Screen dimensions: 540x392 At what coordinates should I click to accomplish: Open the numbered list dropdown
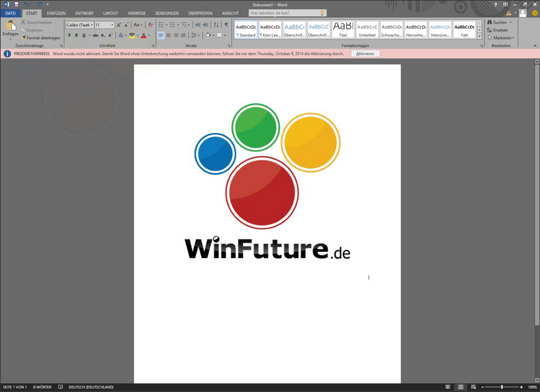point(178,25)
